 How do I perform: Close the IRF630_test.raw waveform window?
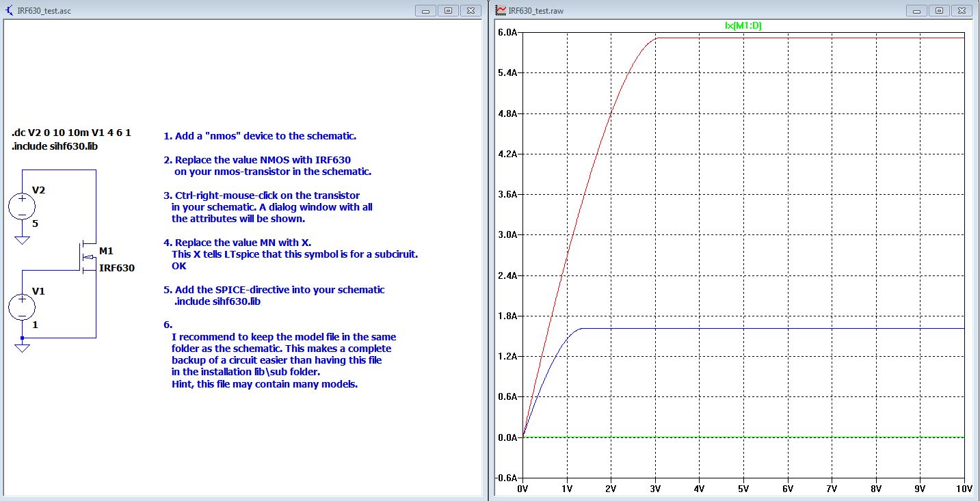(x=962, y=10)
